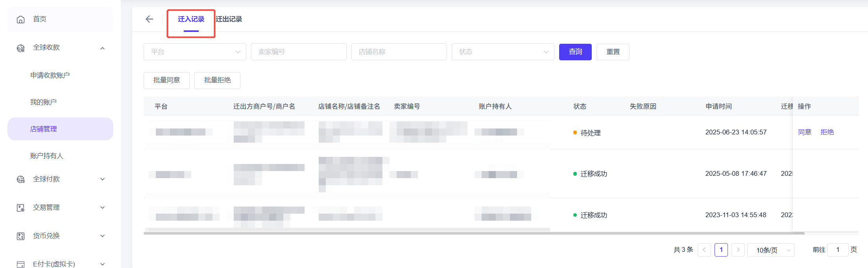Focus the 卖家编号 input field
The image size is (868, 268).
pyautogui.click(x=299, y=52)
